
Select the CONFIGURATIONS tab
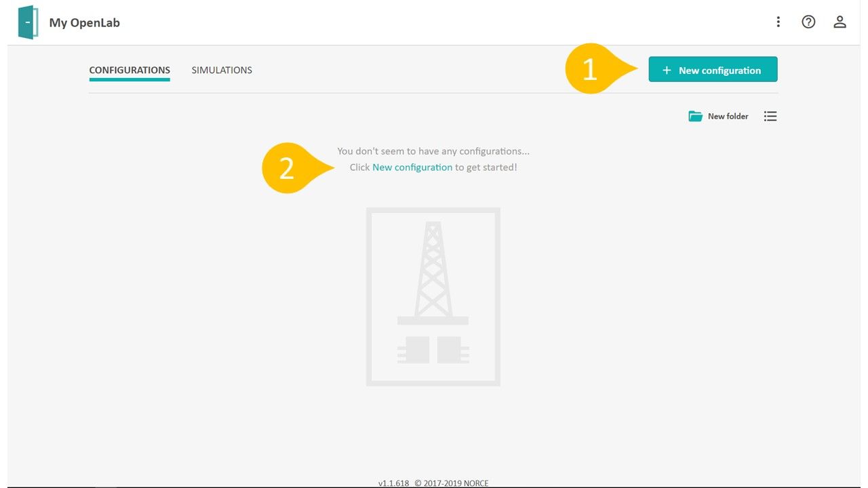pyautogui.click(x=130, y=70)
